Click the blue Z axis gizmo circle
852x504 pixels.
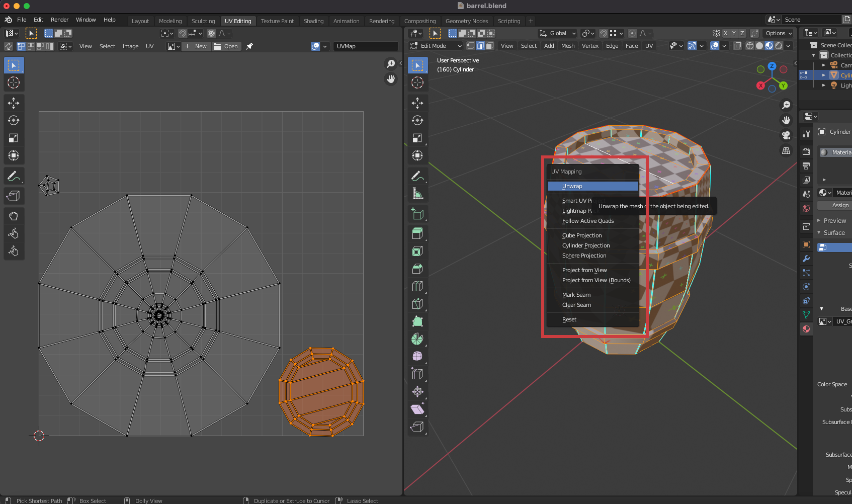point(772,66)
